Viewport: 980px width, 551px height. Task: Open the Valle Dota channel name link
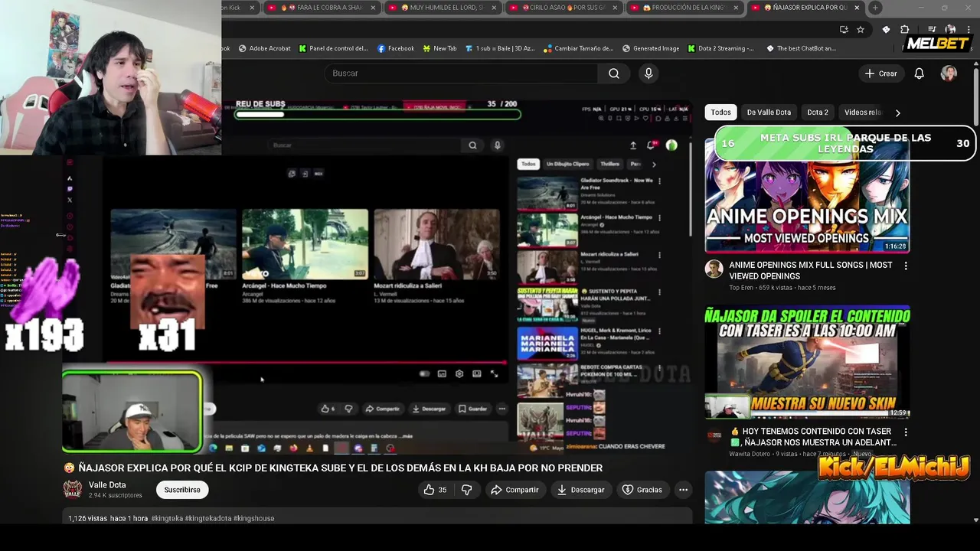coord(107,485)
